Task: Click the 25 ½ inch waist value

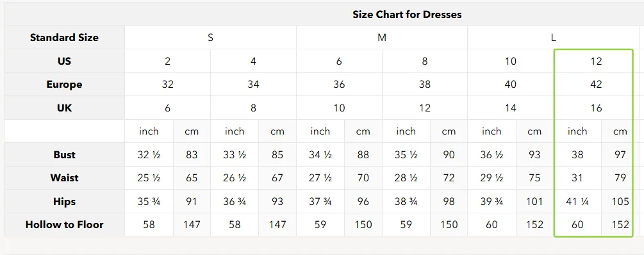Action: tap(149, 178)
